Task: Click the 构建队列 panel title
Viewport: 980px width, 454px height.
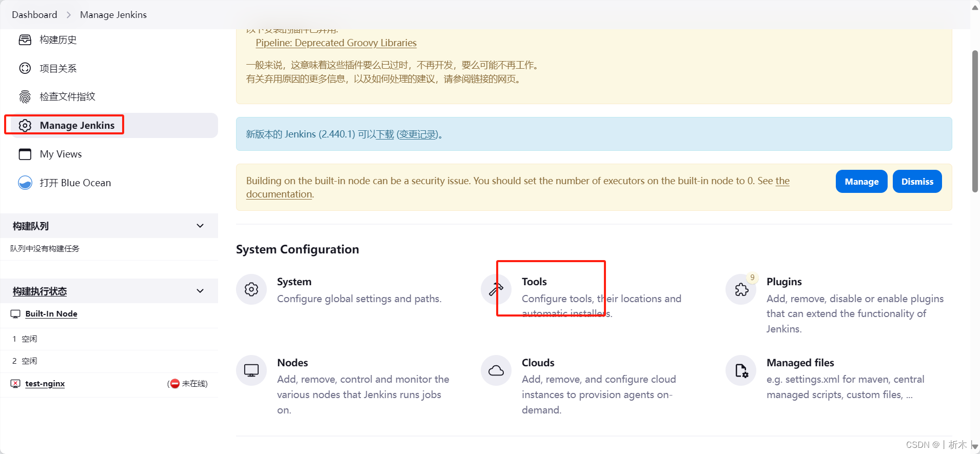Action: click(x=31, y=226)
